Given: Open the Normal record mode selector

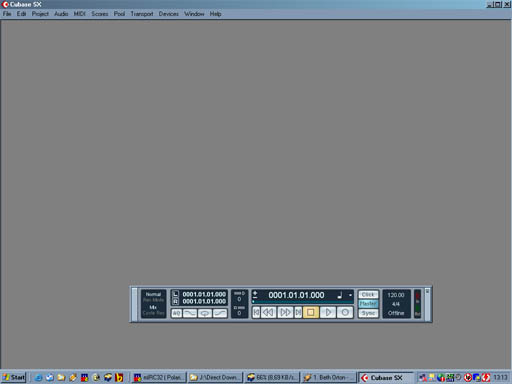Looking at the screenshot, I should 153,294.
